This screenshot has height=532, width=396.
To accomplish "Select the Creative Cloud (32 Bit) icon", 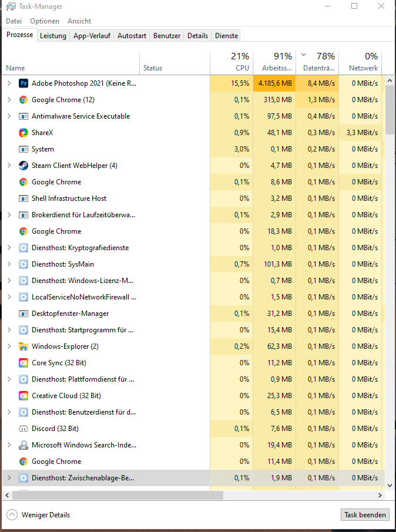I will coord(23,396).
